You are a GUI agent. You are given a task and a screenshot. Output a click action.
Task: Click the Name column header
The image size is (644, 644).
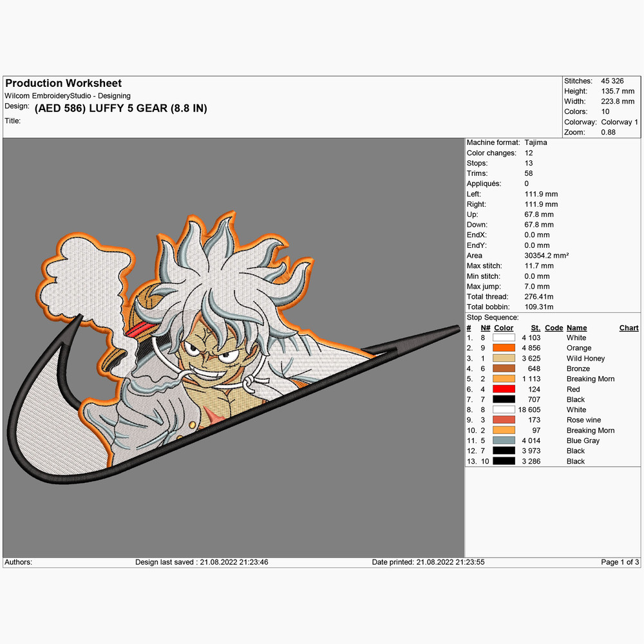pyautogui.click(x=576, y=328)
